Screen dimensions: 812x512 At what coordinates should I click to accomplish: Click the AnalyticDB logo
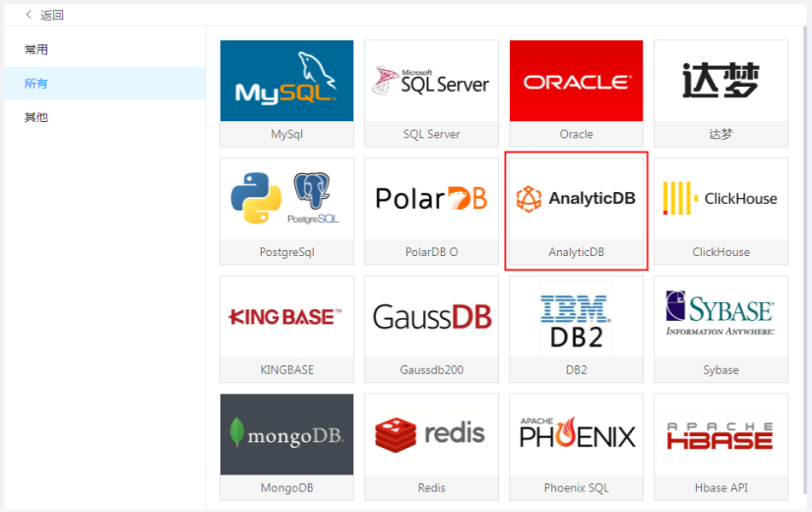pyautogui.click(x=576, y=198)
